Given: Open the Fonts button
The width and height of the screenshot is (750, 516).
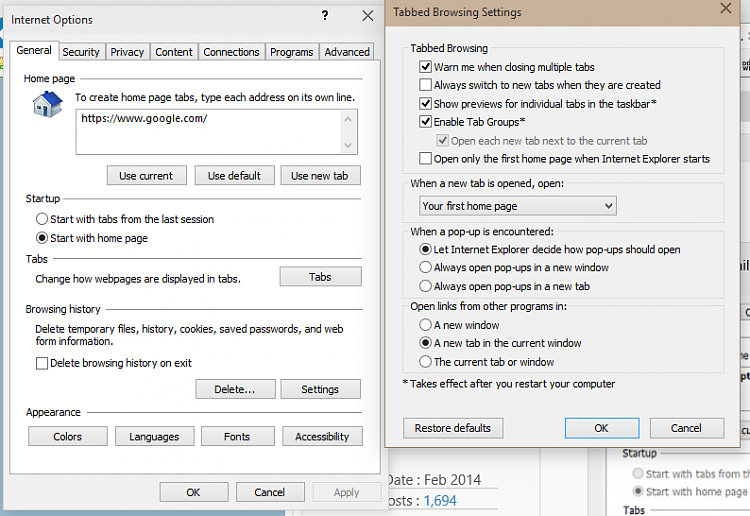Looking at the screenshot, I should (x=238, y=436).
